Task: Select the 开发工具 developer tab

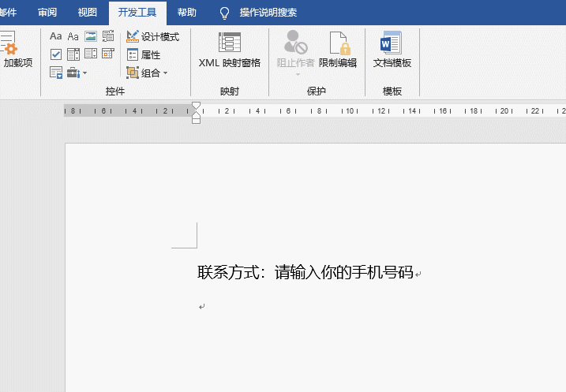Action: (x=137, y=13)
